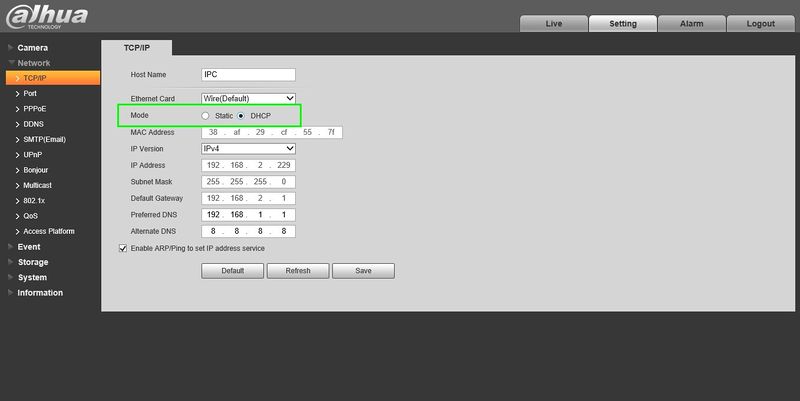
Task: Click the MAC Address field
Action: pyautogui.click(x=272, y=132)
